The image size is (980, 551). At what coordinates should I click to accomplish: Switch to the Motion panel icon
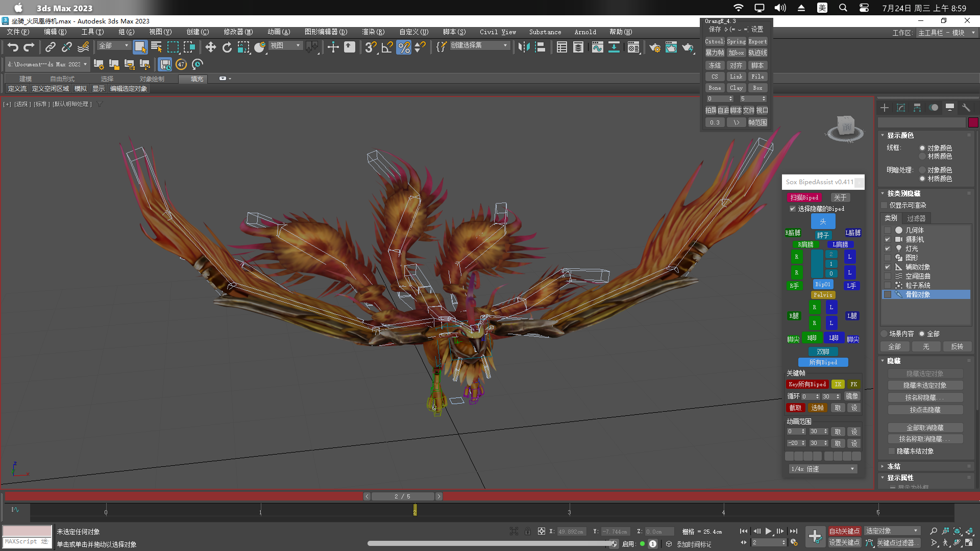point(934,108)
